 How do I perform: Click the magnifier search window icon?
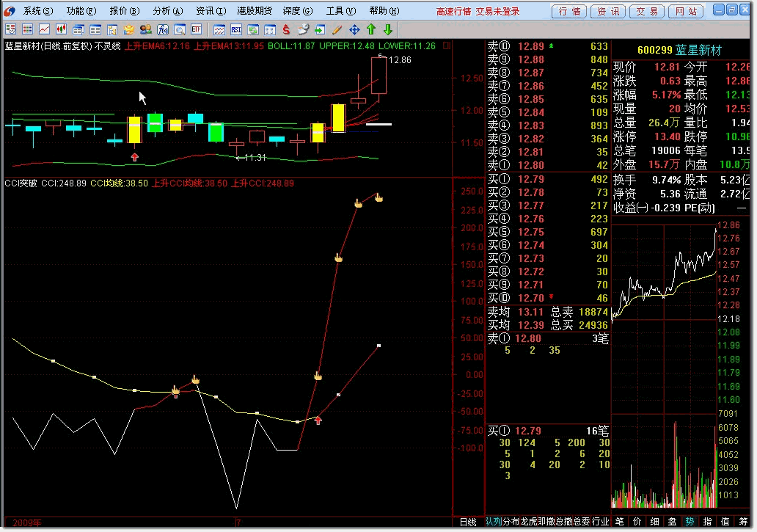[180, 29]
